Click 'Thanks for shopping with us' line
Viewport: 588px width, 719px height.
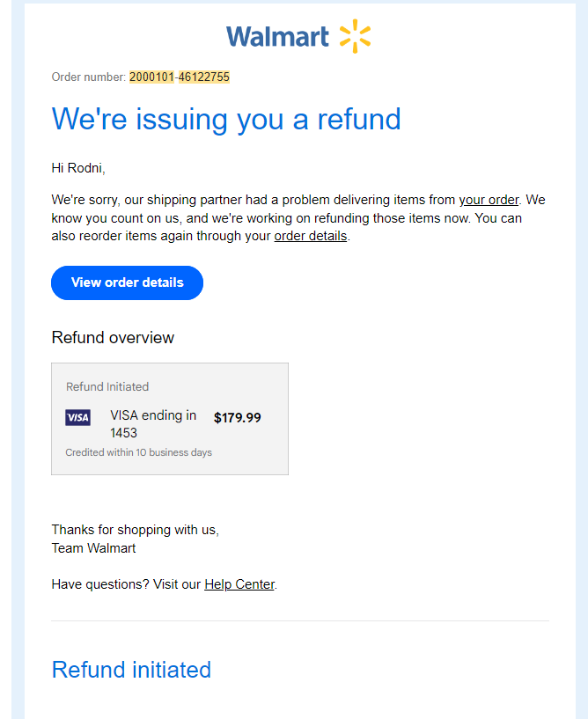[x=136, y=530]
